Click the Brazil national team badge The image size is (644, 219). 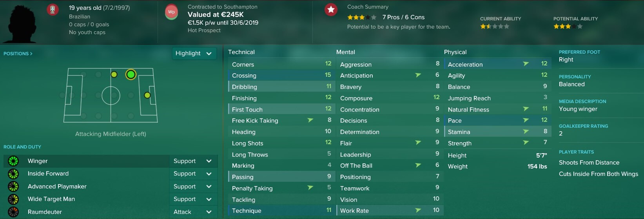click(x=53, y=9)
